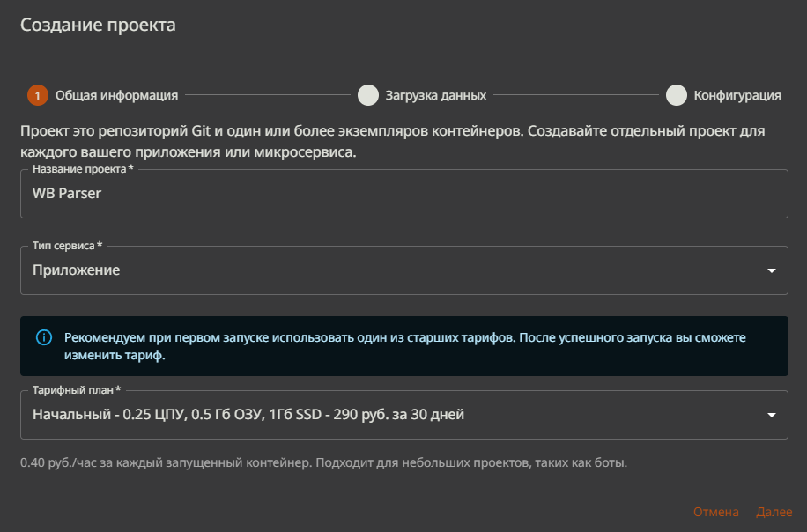This screenshot has width=807, height=532.
Task: Click the Тип сервиса field label
Action: pyautogui.click(x=67, y=246)
